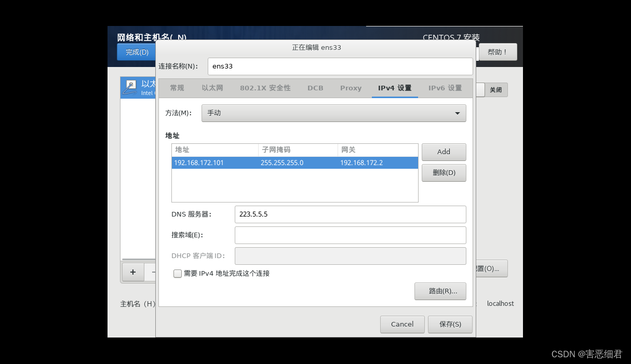The image size is (631, 364).
Task: Save the connection with 保存(S)
Action: (450, 325)
